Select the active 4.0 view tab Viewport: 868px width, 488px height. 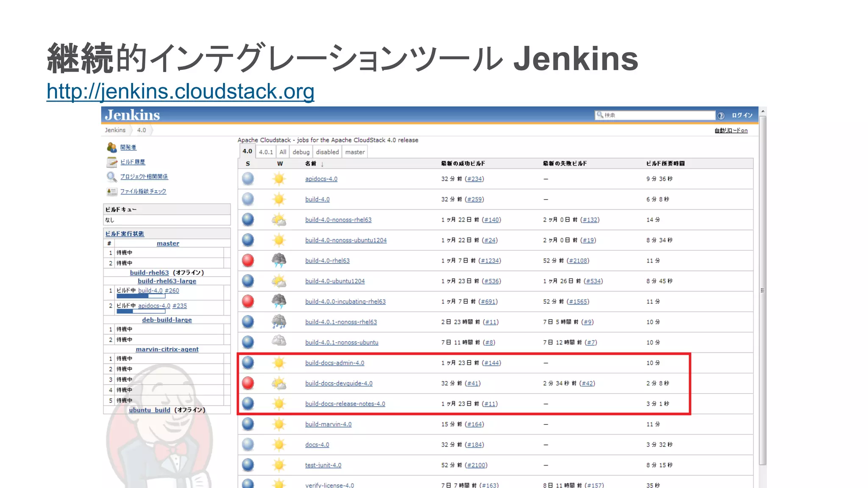pyautogui.click(x=248, y=151)
